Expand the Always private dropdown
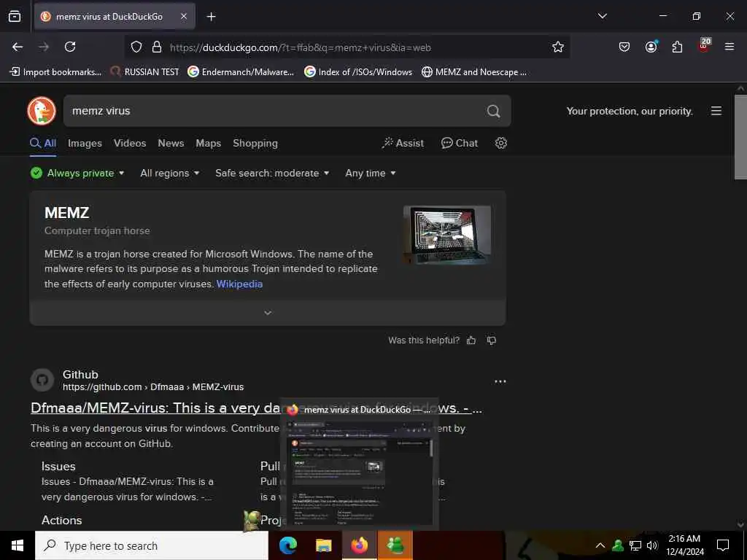This screenshot has width=747, height=560. click(x=77, y=173)
